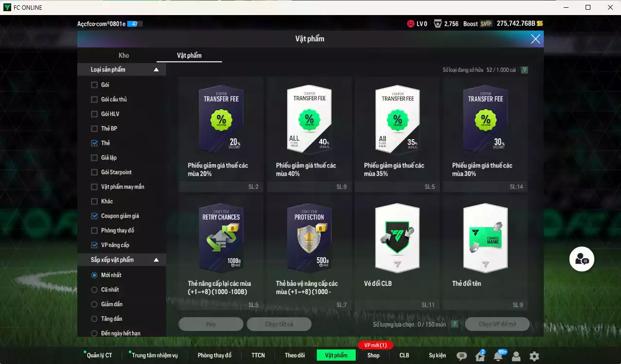Enable the Gói cầu thủ checkbox
621x364 pixels.
[x=94, y=99]
